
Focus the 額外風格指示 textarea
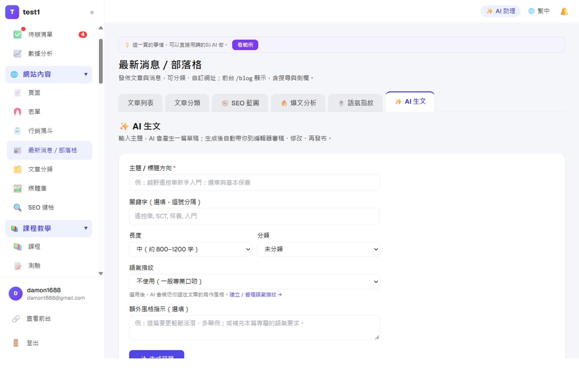pos(254,328)
